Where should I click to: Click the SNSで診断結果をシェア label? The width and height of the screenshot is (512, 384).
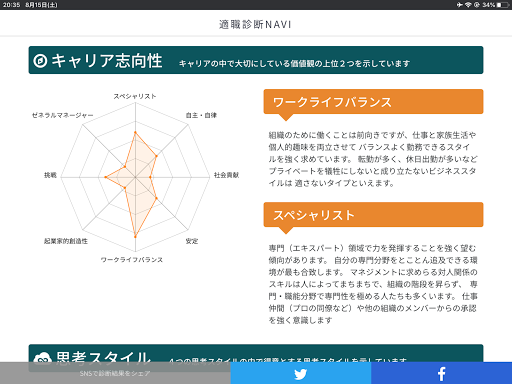(x=115, y=373)
